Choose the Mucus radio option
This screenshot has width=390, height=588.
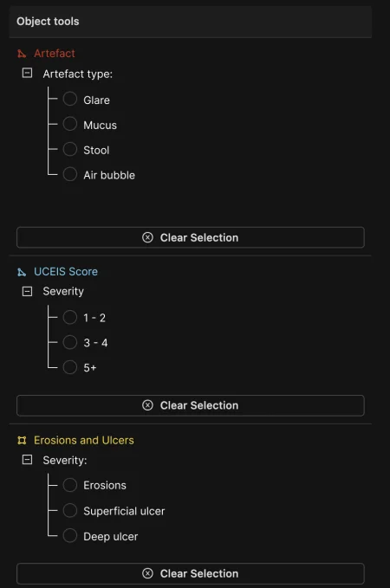(x=70, y=124)
